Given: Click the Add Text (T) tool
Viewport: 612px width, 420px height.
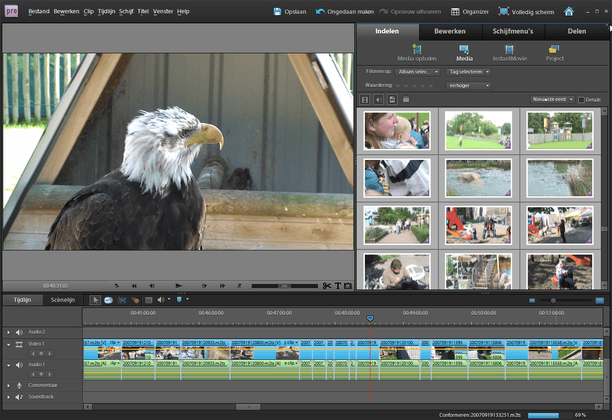Looking at the screenshot, I should coord(337,286).
